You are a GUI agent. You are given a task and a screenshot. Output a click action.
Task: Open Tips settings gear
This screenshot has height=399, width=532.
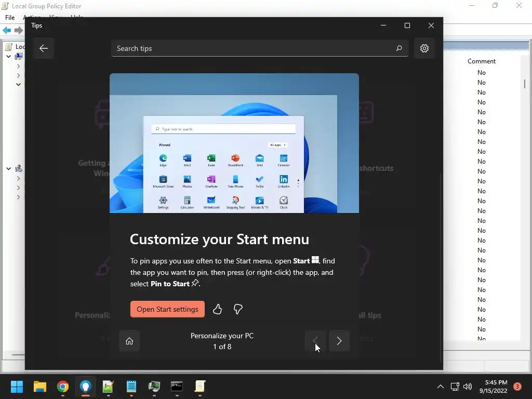(x=424, y=48)
